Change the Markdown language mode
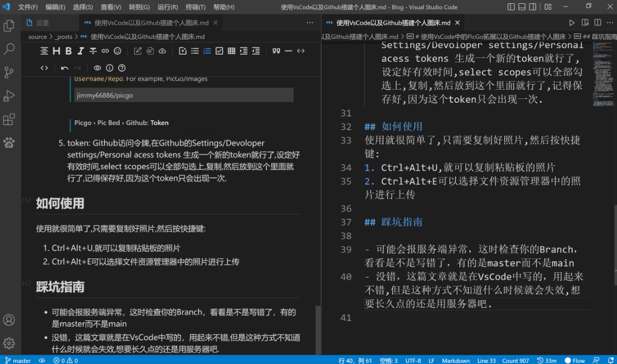Image resolution: width=617 pixels, height=364 pixels. (x=456, y=361)
